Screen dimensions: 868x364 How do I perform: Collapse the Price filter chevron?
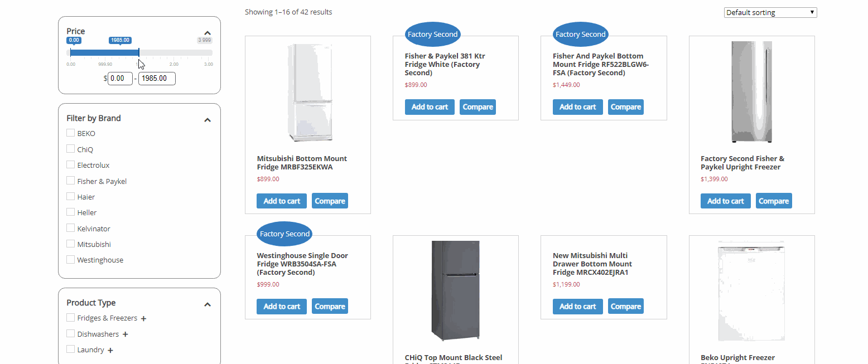(208, 33)
